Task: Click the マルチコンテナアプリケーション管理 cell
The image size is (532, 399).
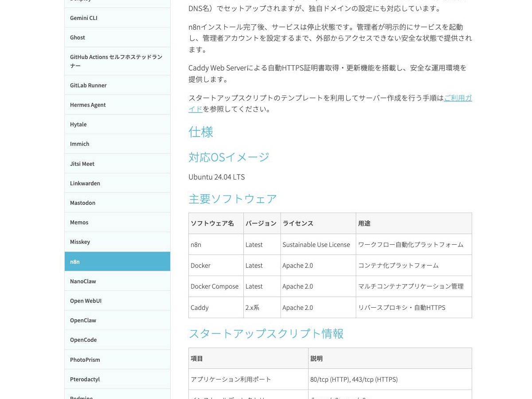Action: click(x=414, y=286)
